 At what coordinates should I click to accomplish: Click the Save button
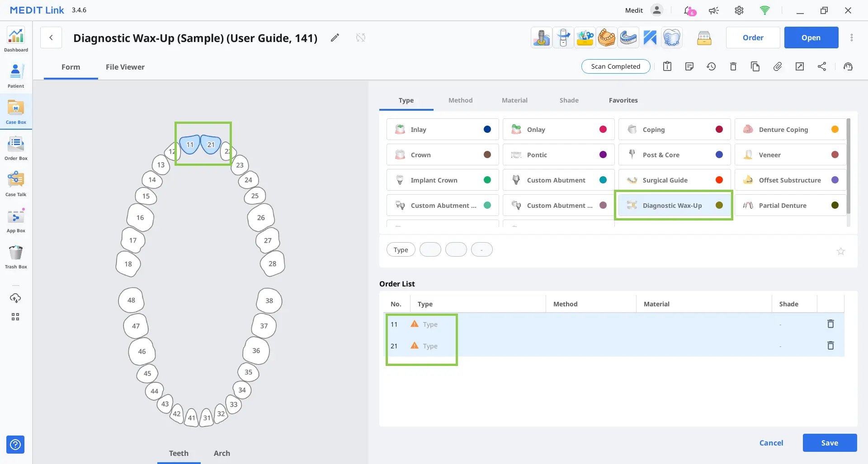click(830, 443)
